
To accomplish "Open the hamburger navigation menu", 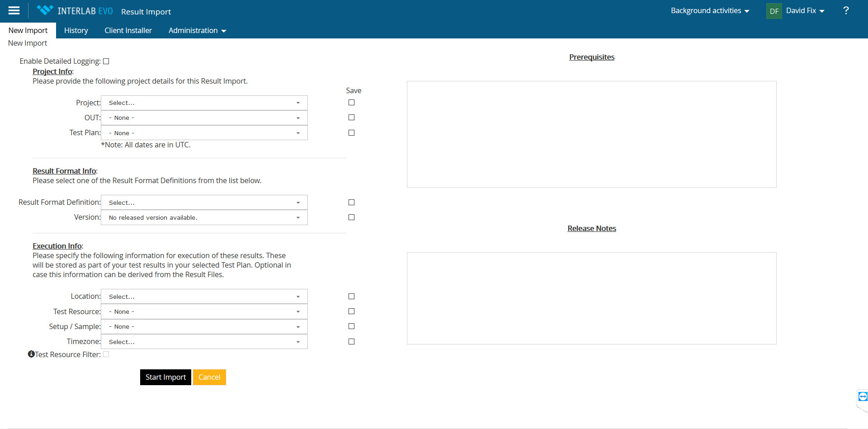I will point(14,11).
